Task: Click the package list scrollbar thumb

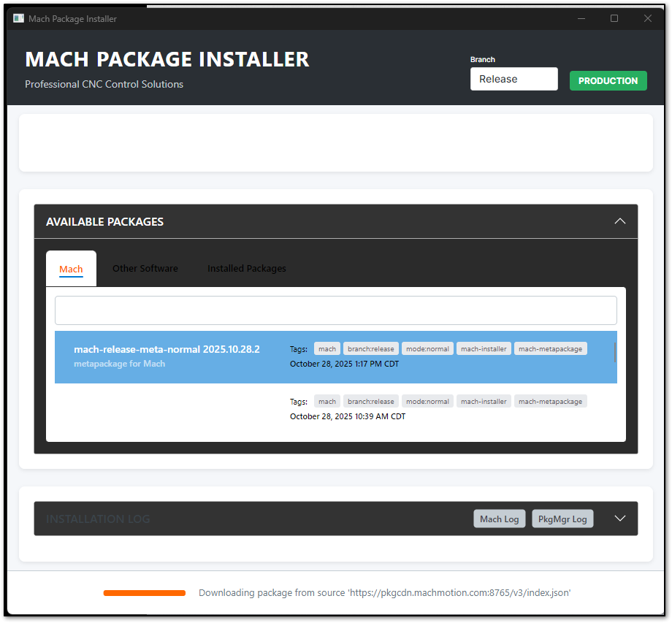Action: [615, 352]
